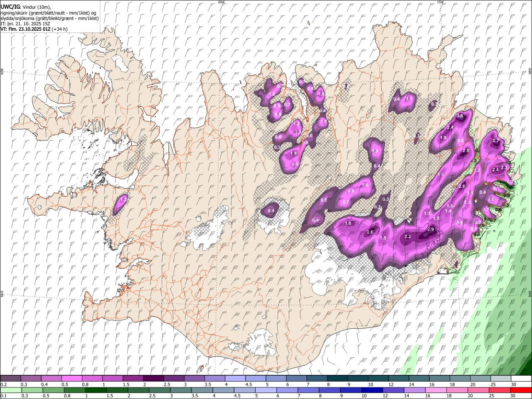Click the 'IT: þri. 21. 10. 2025 15Z' line

25,24
